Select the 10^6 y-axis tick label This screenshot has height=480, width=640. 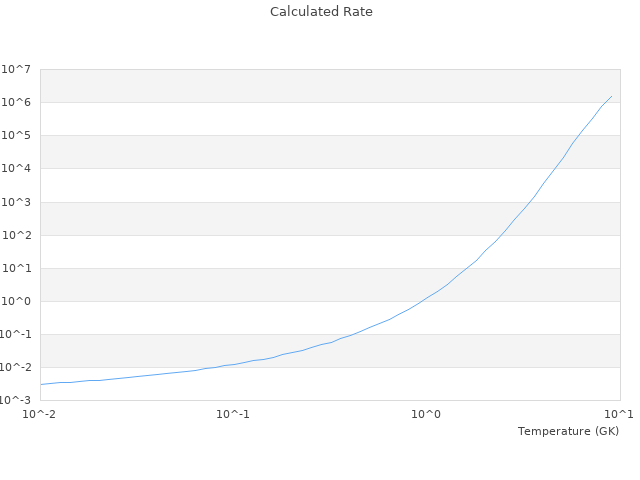pos(16,102)
